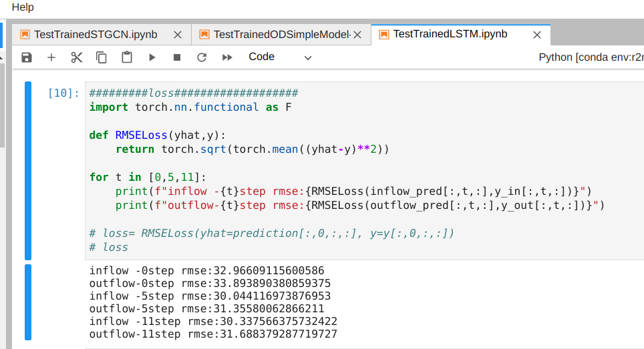The height and width of the screenshot is (349, 644).
Task: Restart the kernel using the refresh icon
Action: click(202, 57)
